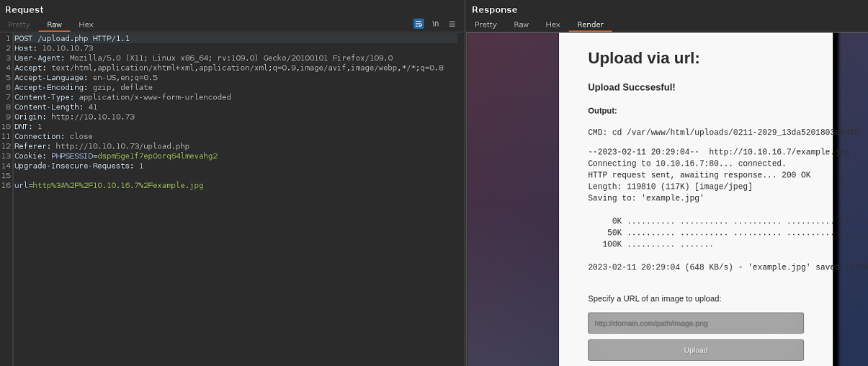This screenshot has height=366, width=868.
Task: Open the Request hamburger options menu
Action: tap(452, 24)
